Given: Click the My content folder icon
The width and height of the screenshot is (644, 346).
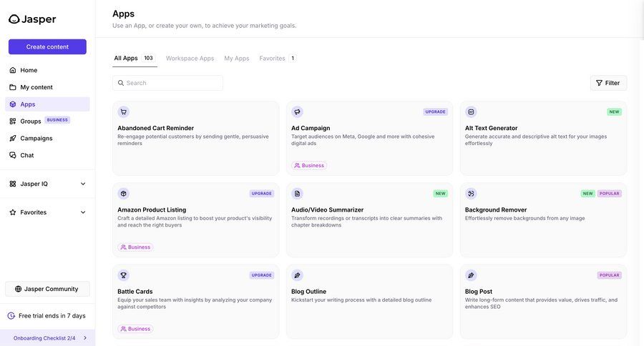Looking at the screenshot, I should 13,87.
